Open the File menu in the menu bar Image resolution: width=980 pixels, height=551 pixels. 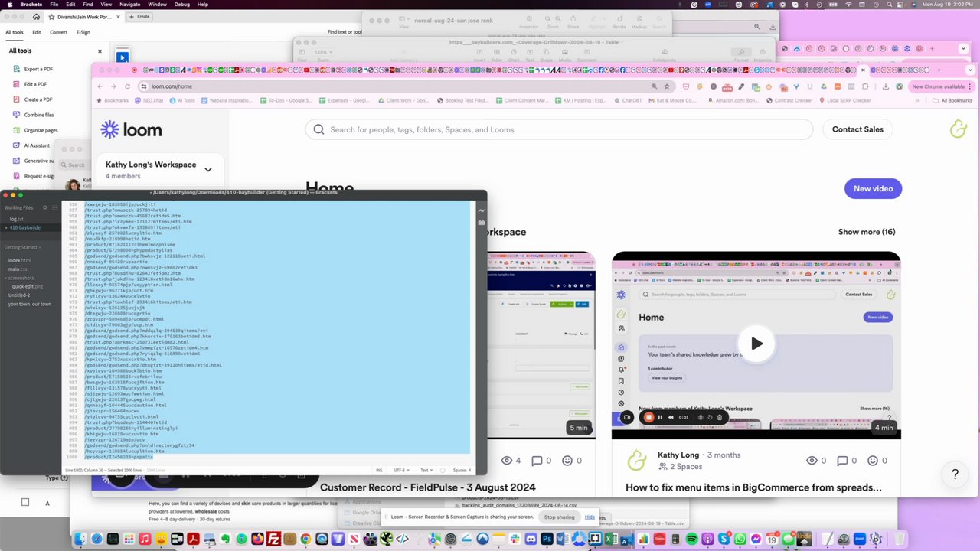[x=54, y=4]
